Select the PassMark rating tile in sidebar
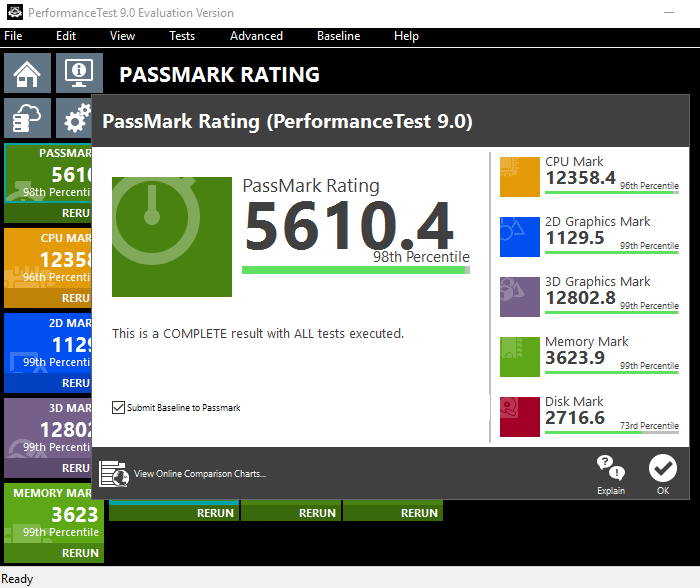Image resolution: width=700 pixels, height=588 pixels. [48, 175]
